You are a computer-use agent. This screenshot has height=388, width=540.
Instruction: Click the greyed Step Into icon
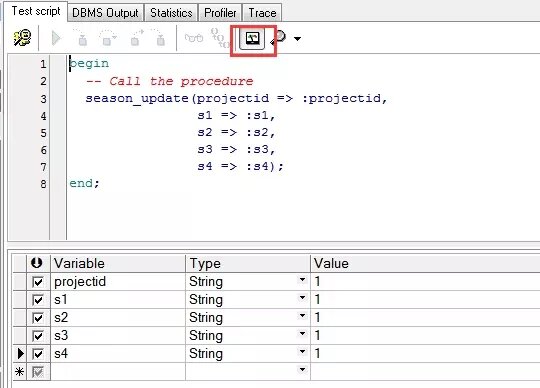click(82, 38)
